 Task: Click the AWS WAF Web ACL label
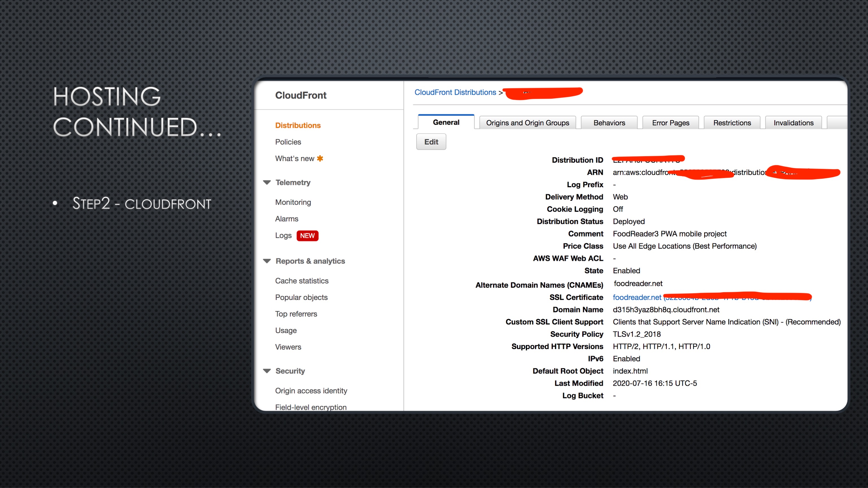pyautogui.click(x=568, y=258)
